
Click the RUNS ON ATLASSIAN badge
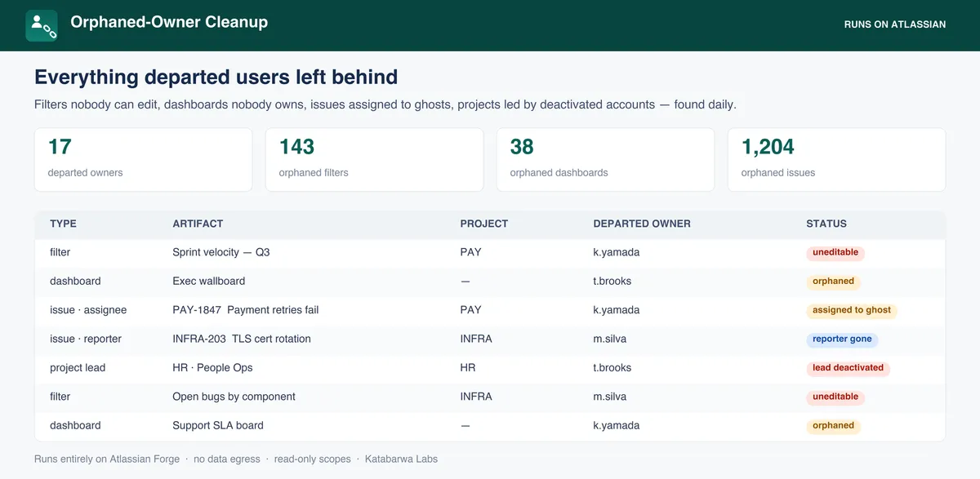[895, 24]
